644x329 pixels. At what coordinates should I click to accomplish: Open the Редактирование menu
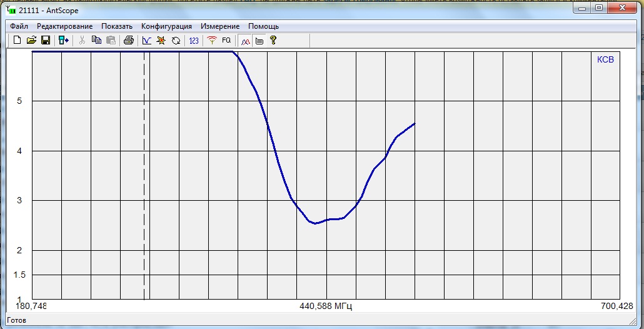(x=64, y=26)
